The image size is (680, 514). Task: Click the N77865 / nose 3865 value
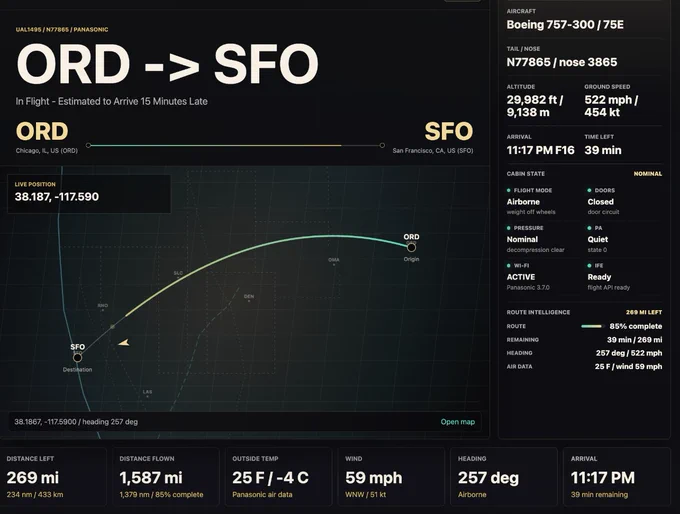click(x=562, y=62)
